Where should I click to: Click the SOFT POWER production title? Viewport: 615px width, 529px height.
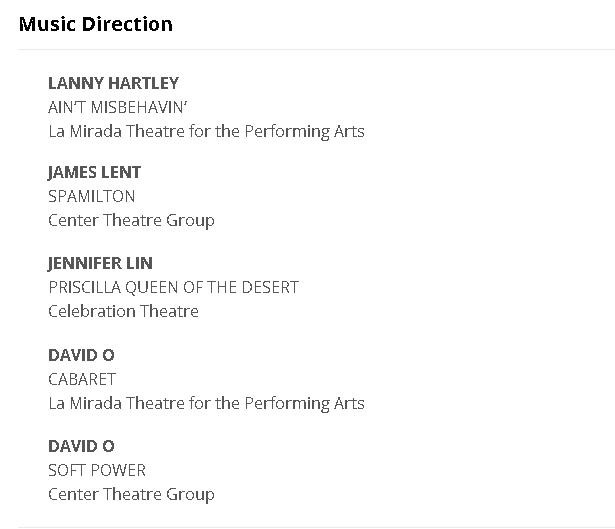pyautogui.click(x=97, y=470)
